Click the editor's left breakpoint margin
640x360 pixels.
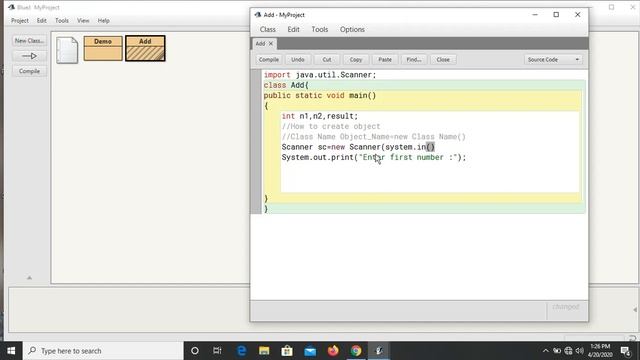(256, 141)
